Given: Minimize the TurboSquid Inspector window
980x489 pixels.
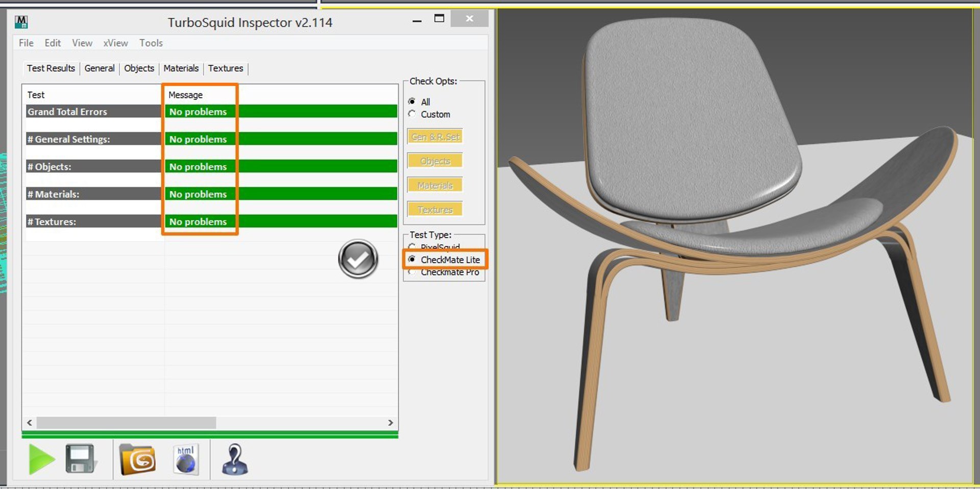Looking at the screenshot, I should [417, 20].
